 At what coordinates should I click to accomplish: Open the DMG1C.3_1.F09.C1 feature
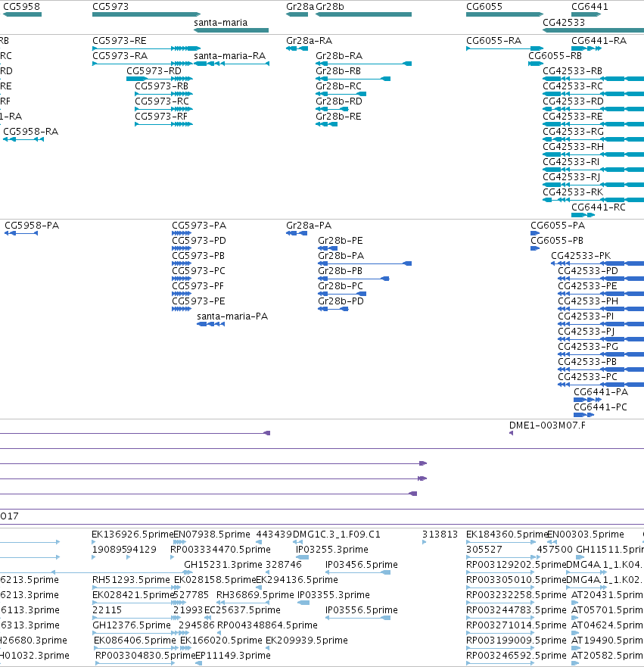tap(337, 535)
